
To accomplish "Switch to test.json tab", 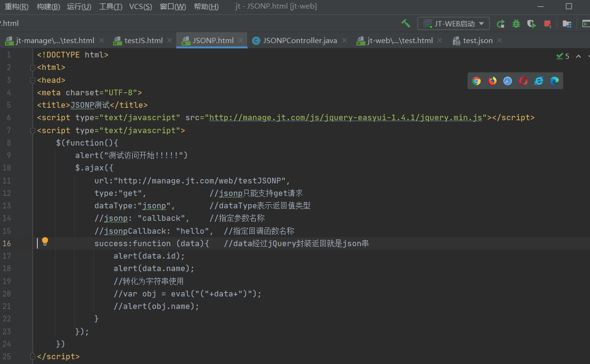I will pos(478,41).
